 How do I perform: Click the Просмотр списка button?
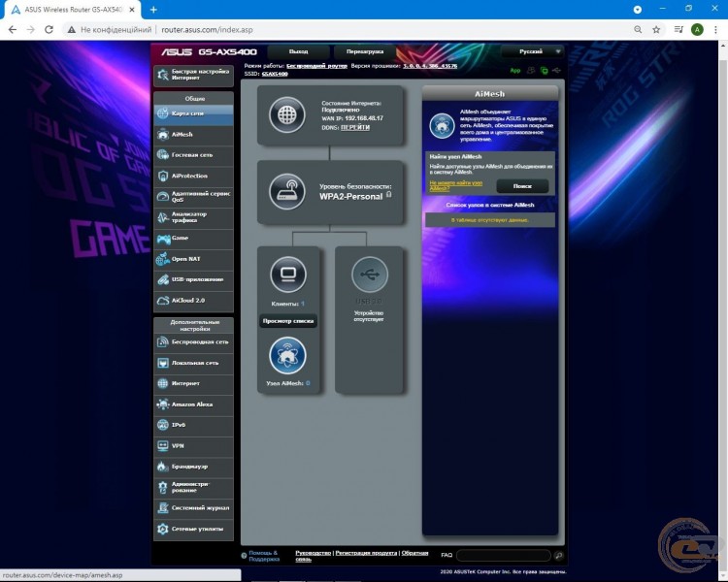tap(288, 321)
